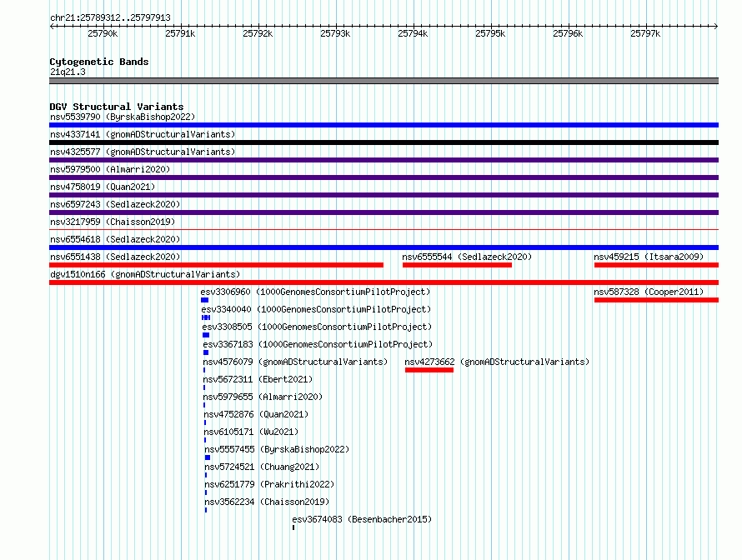
Task: Select the black nsv4337141 gnomAD variant bar
Action: (384, 142)
